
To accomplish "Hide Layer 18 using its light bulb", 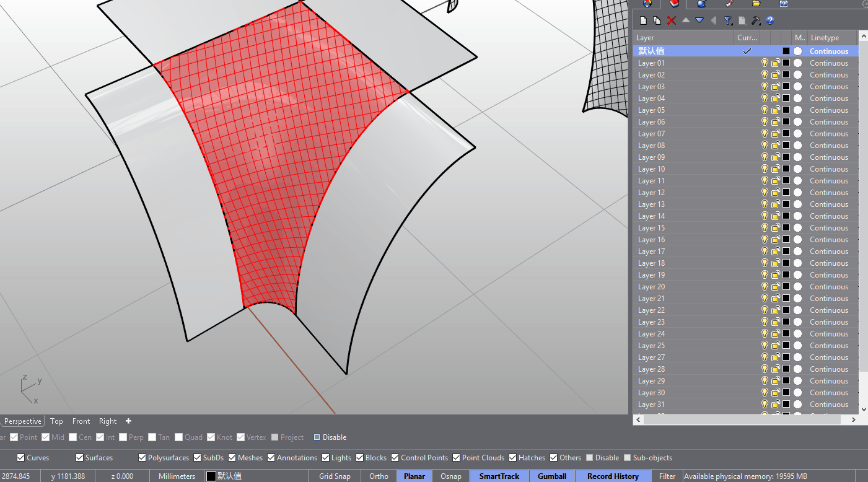I will pos(765,263).
